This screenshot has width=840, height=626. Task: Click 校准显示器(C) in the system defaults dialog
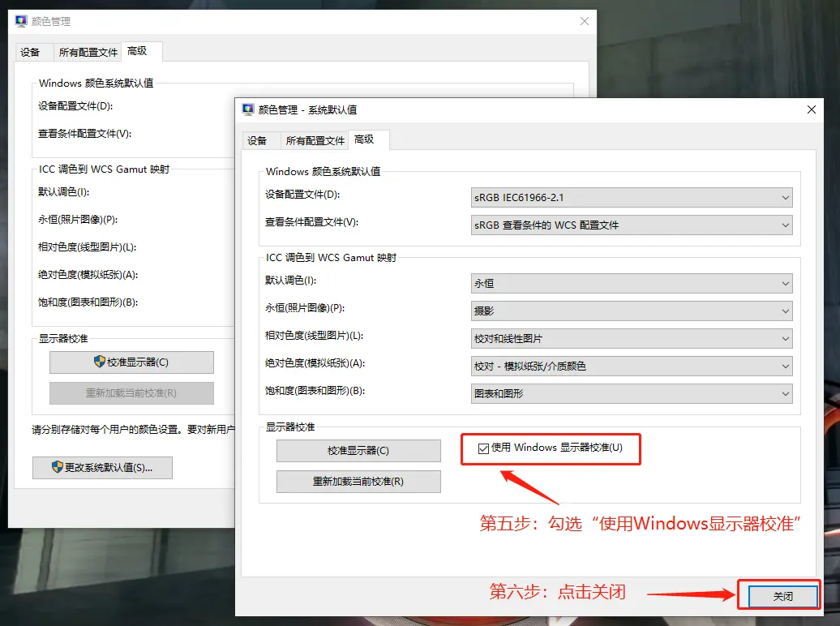pos(358,451)
